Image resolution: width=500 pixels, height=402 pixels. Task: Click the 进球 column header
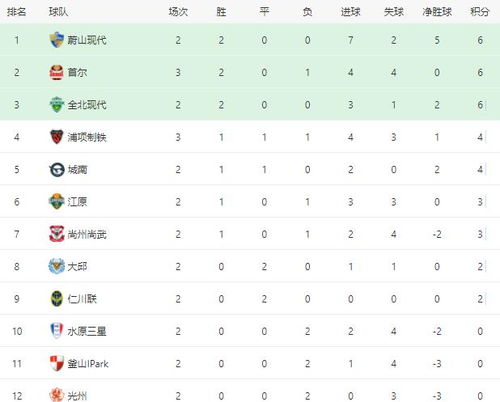coord(350,12)
